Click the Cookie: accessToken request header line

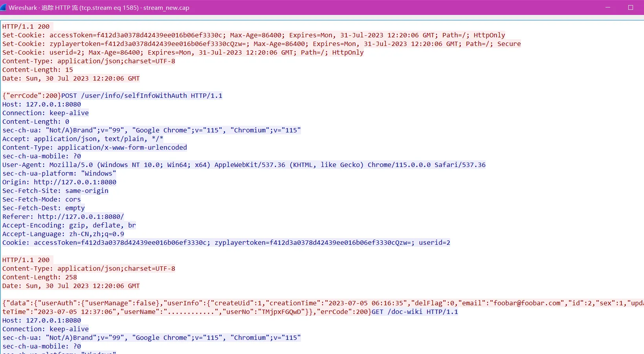(226, 243)
